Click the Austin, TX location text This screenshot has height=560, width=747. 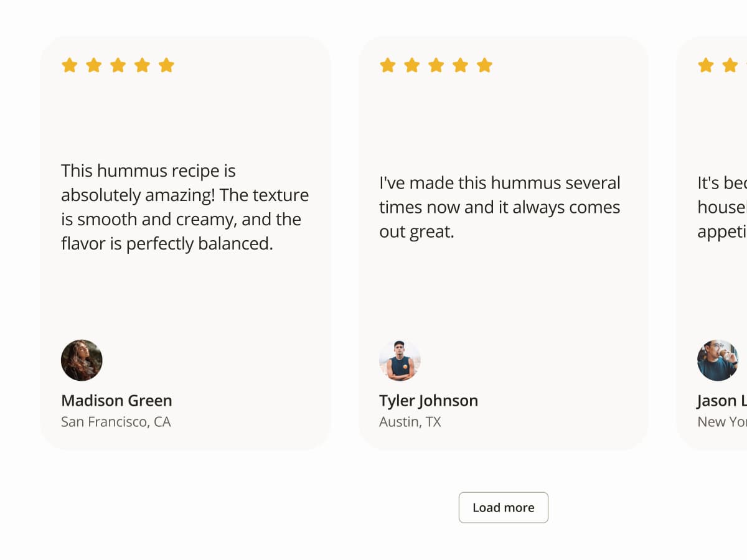pos(410,422)
